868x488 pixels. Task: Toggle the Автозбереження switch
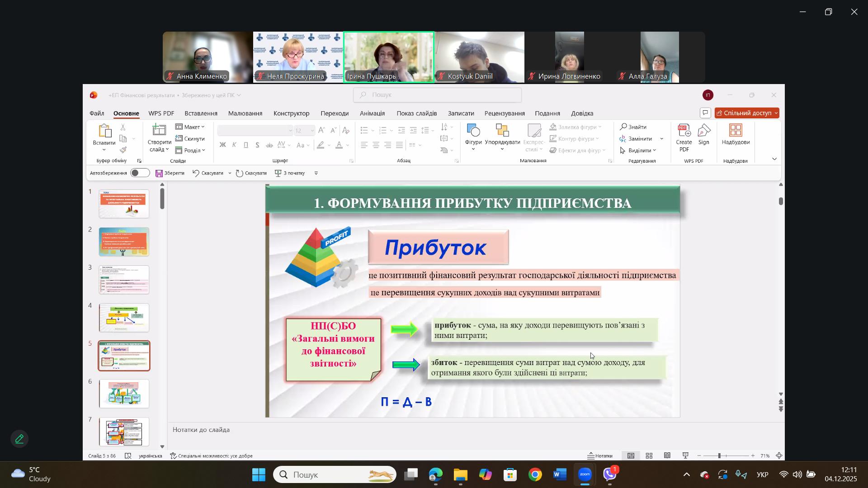point(140,173)
